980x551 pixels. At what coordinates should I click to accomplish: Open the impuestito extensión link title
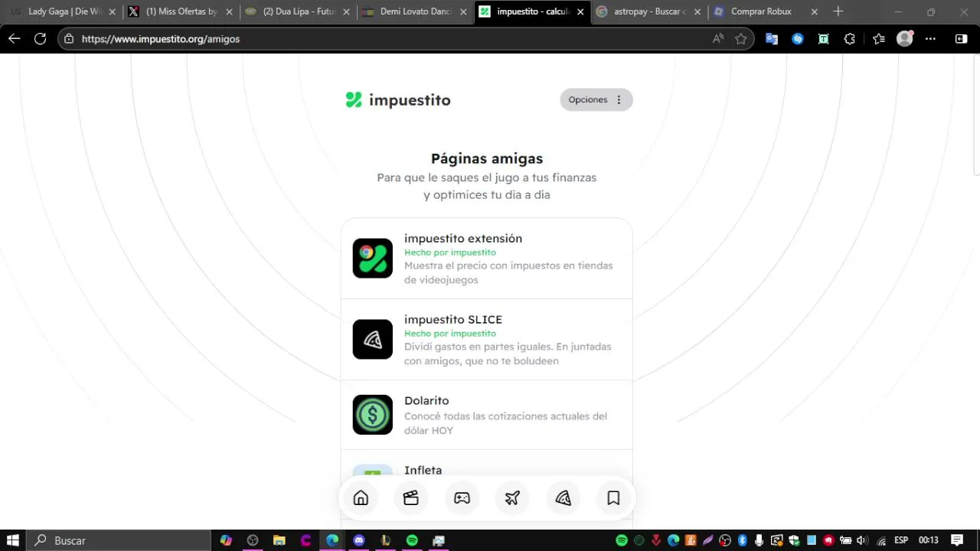coord(463,238)
